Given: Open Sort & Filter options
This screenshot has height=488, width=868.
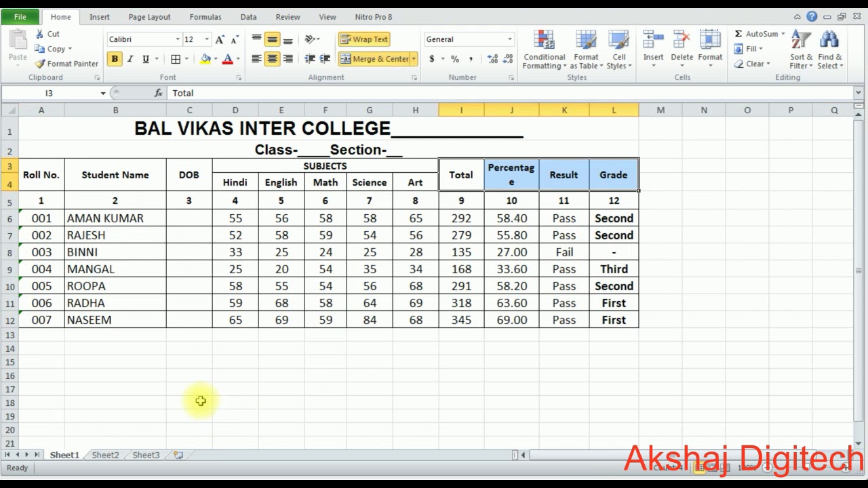Looking at the screenshot, I should coord(801,49).
